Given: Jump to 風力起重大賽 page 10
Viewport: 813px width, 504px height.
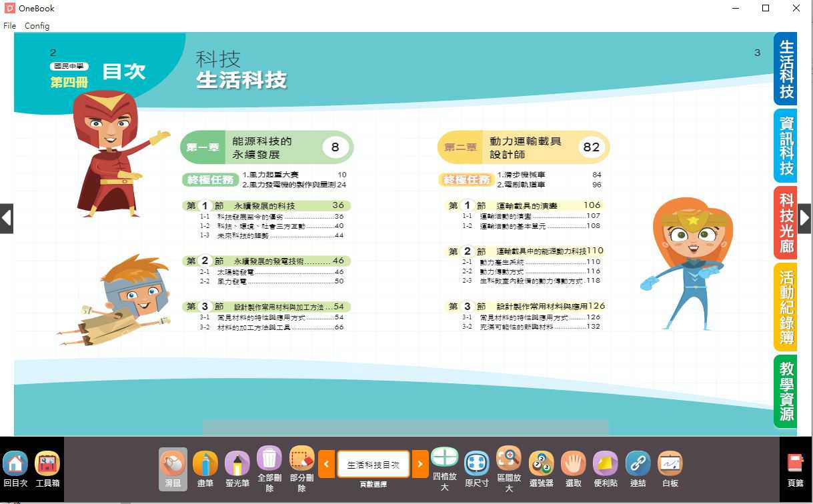Looking at the screenshot, I should (294, 175).
